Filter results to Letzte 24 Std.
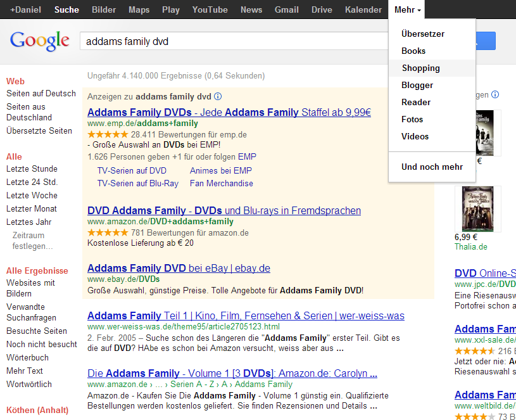The image size is (516, 420). (x=32, y=182)
